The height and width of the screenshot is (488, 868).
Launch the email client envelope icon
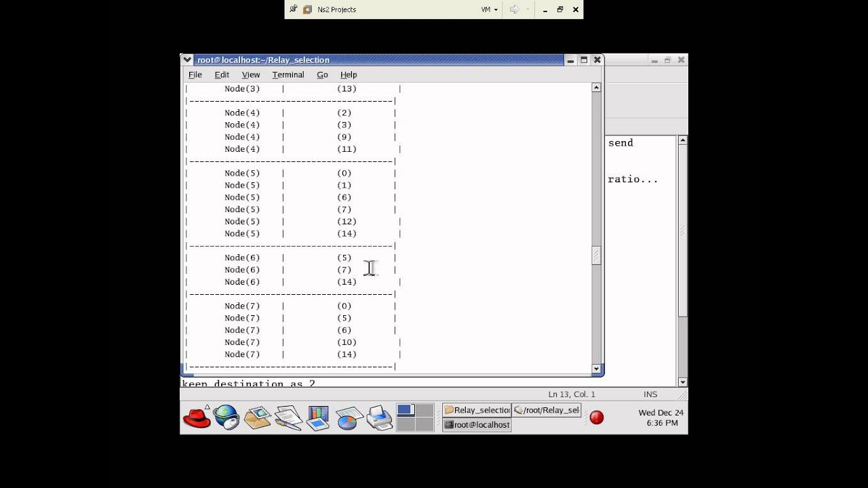[x=258, y=418]
